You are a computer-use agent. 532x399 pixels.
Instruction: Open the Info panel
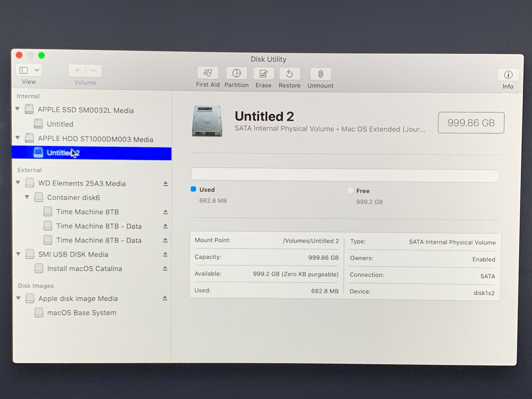point(508,75)
